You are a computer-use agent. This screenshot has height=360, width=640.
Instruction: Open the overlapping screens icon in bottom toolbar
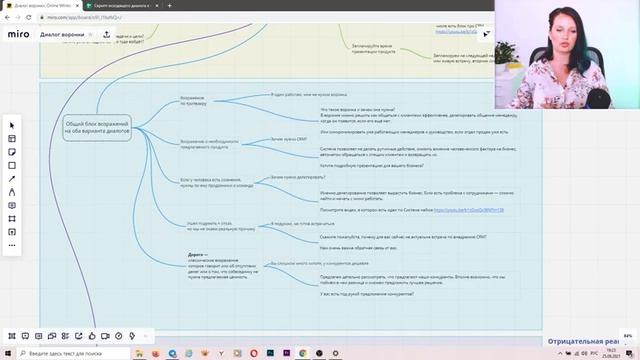[52, 336]
